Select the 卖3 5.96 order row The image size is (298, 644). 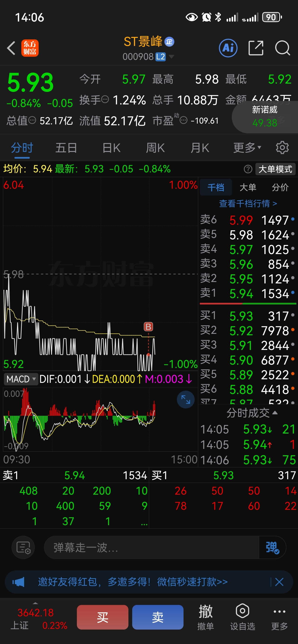pos(248,264)
